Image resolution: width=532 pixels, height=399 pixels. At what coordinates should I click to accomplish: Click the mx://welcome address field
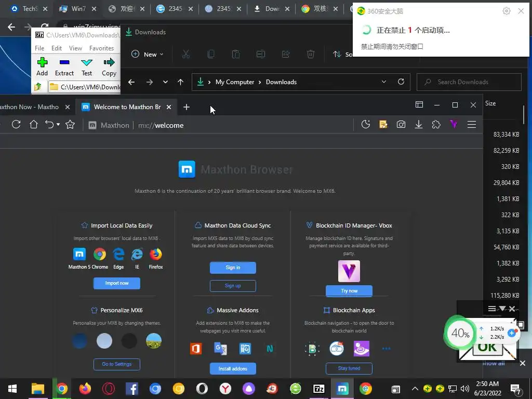[x=161, y=125]
